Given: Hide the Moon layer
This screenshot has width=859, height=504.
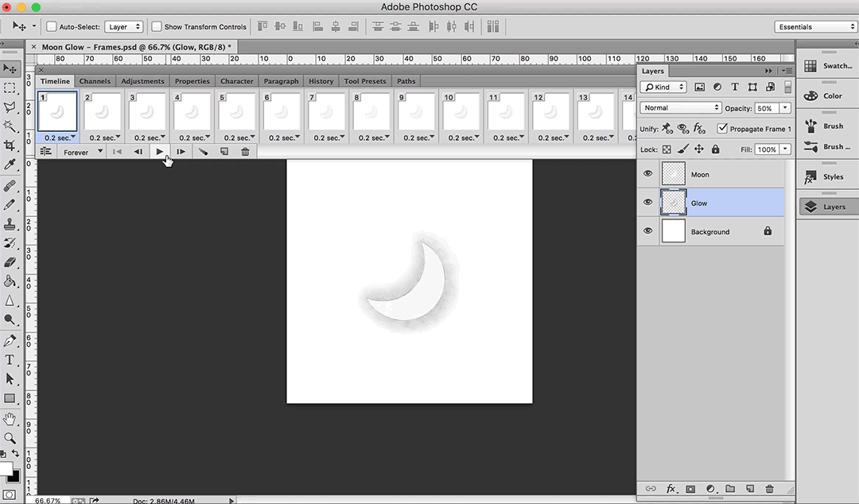Looking at the screenshot, I should pos(647,174).
